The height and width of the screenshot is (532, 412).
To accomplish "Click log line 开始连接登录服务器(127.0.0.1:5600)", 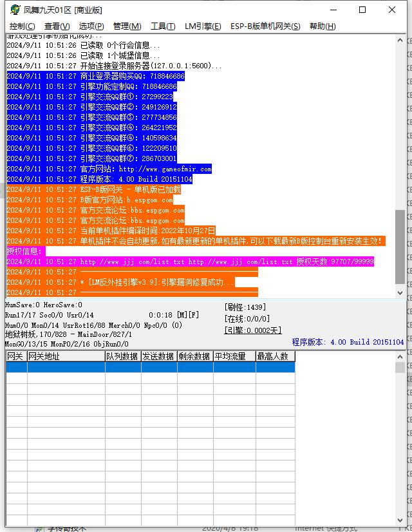I will [115, 66].
